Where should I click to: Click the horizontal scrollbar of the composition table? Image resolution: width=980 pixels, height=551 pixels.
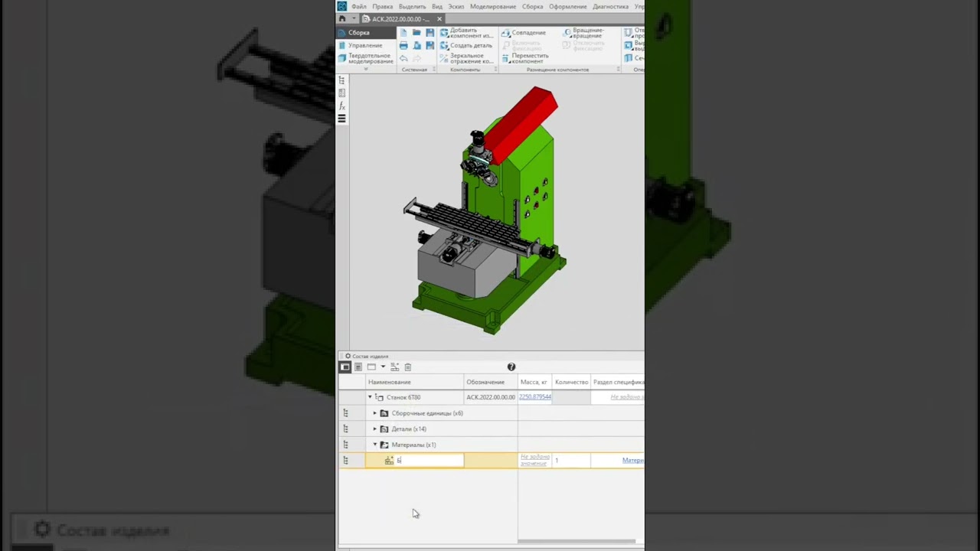tap(577, 542)
